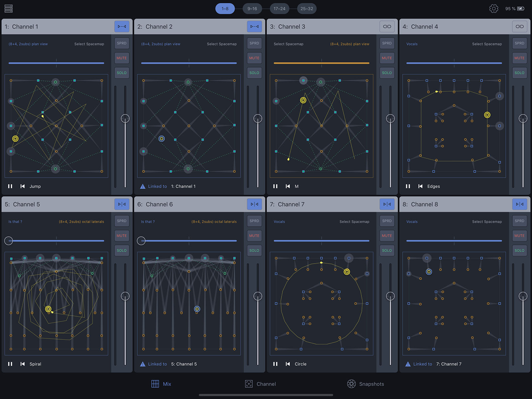Pause the Jump trajectory on Channel 1
Screen dimensions: 532x399
(10, 186)
